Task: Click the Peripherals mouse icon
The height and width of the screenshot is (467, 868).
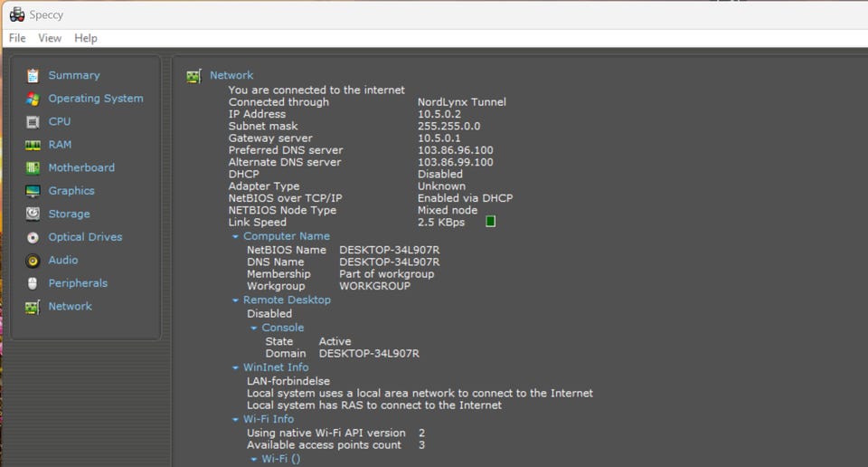Action: point(33,283)
